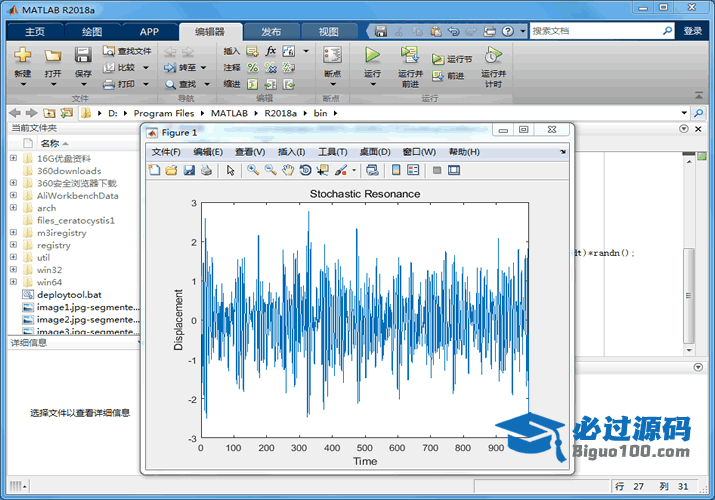Expand the AliWorkbenchData folder

13,196
